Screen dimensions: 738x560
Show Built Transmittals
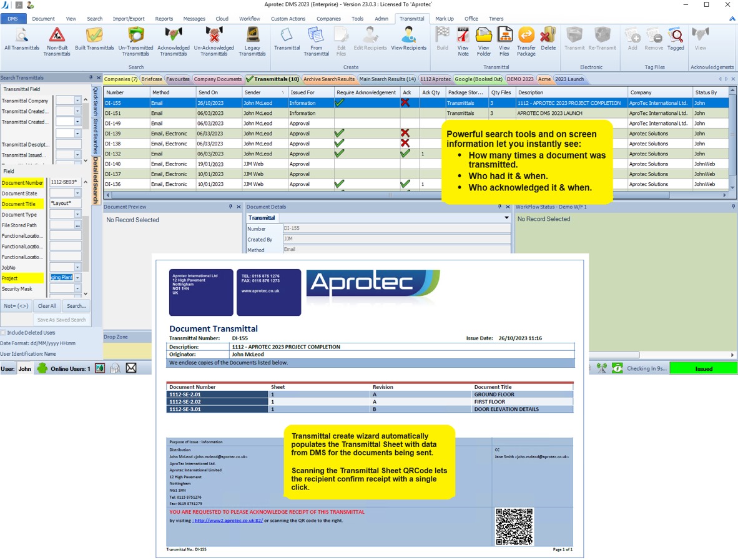(94, 39)
